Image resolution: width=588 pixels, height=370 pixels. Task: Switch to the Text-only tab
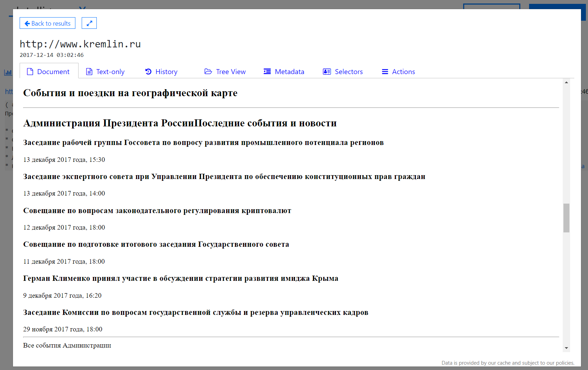(110, 72)
